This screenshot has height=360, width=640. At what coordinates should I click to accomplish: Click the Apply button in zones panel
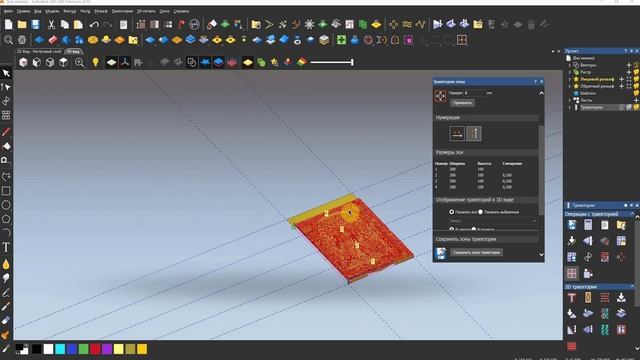click(x=462, y=103)
